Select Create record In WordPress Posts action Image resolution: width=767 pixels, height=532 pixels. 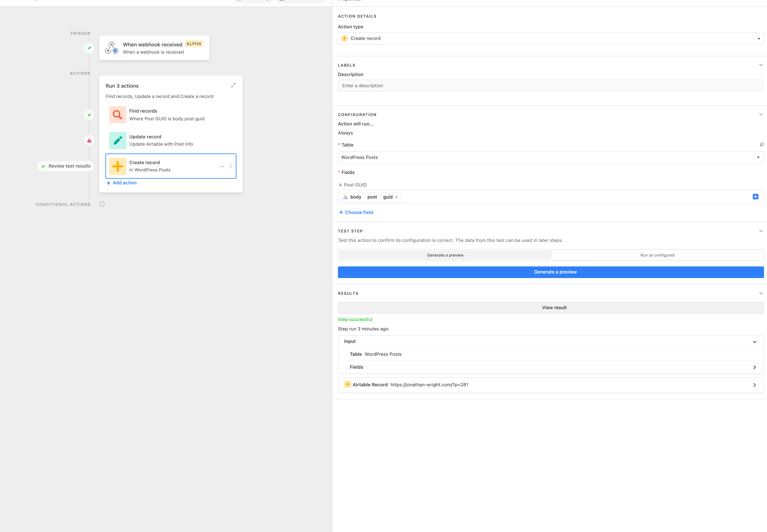pos(171,166)
